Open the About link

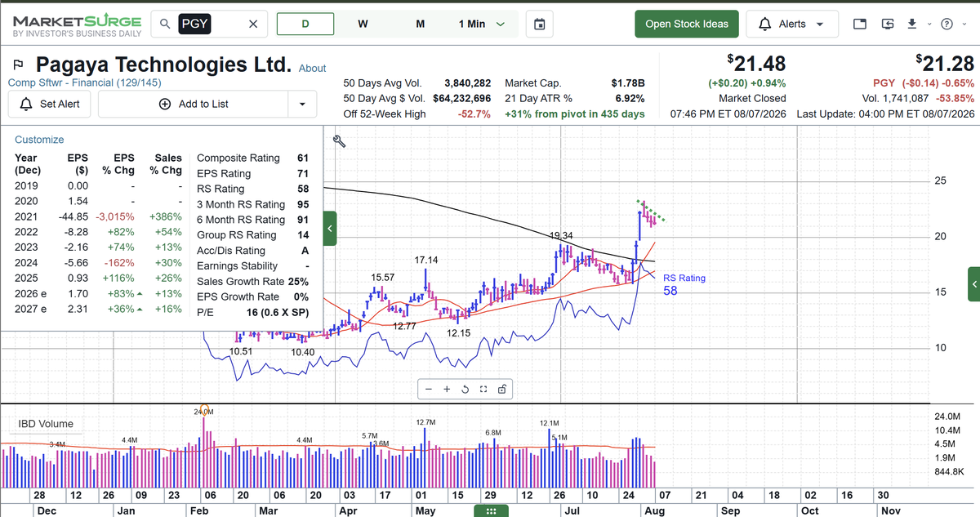(x=313, y=69)
